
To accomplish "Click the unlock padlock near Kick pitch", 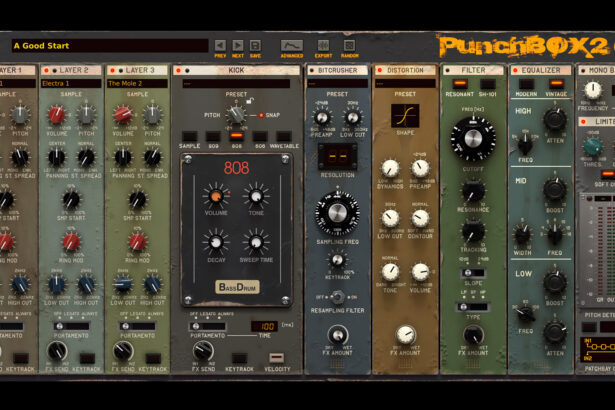I will [x=249, y=101].
